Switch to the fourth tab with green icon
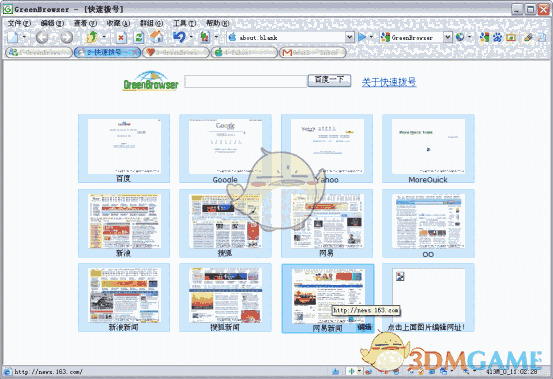Image resolution: width=553 pixels, height=379 pixels. pos(244,52)
